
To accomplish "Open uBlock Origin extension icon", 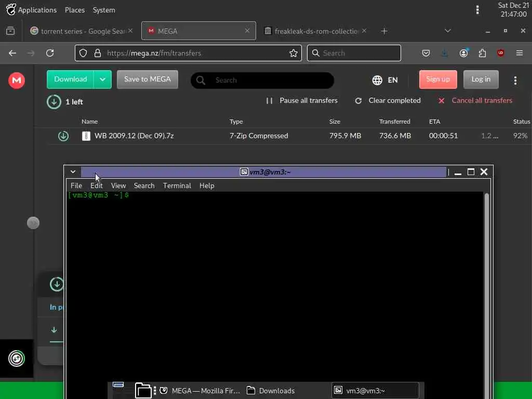I will click(x=500, y=53).
